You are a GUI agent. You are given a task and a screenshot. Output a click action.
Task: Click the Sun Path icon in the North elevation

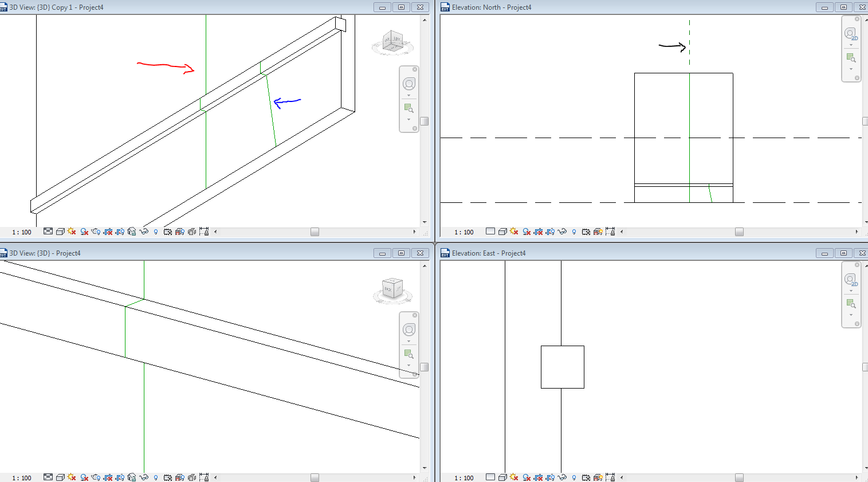tap(513, 232)
